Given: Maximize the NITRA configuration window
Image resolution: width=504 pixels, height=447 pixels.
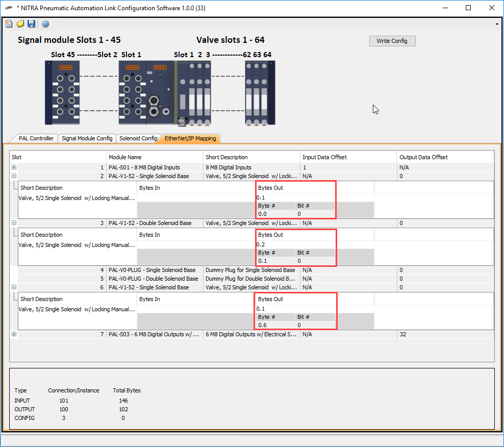Looking at the screenshot, I should coord(468,8).
